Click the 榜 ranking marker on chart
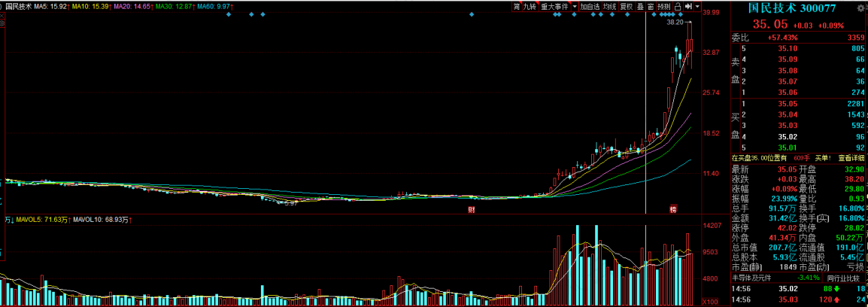 tap(673, 209)
